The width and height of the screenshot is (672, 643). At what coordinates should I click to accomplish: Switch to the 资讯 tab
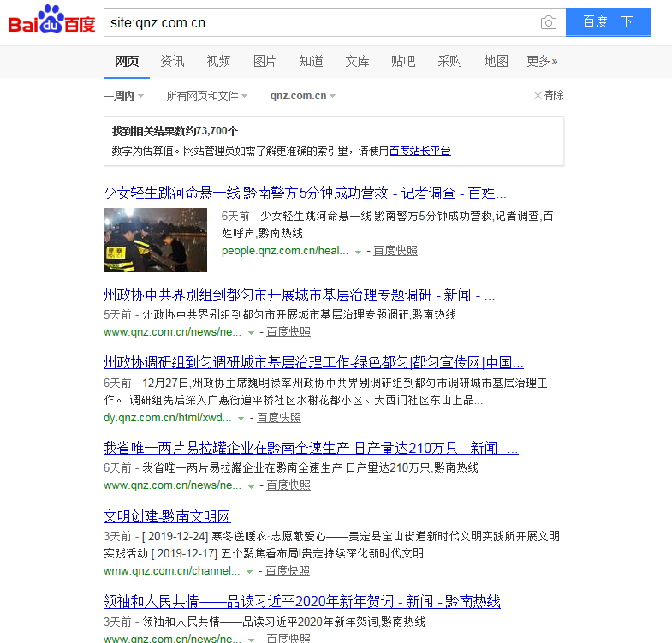(172, 62)
